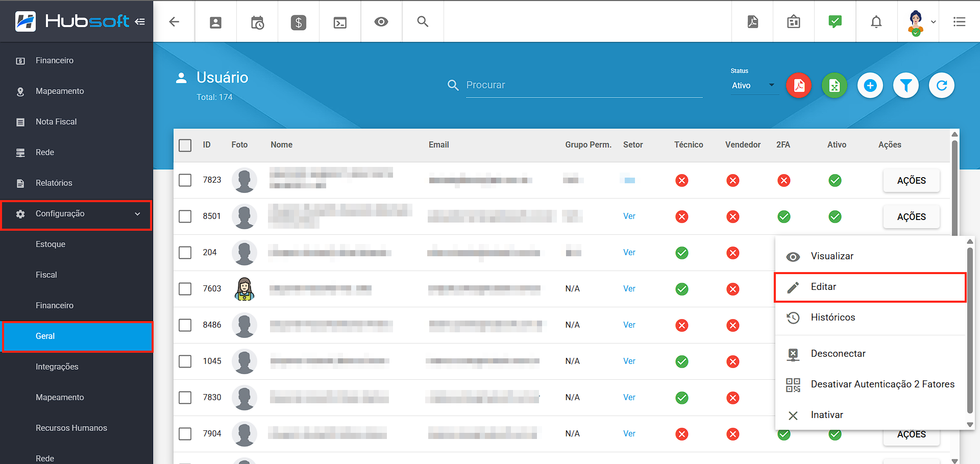Image resolution: width=980 pixels, height=464 pixels.
Task: Open the user avatar dropdown at the top right
Action: pyautogui.click(x=922, y=22)
